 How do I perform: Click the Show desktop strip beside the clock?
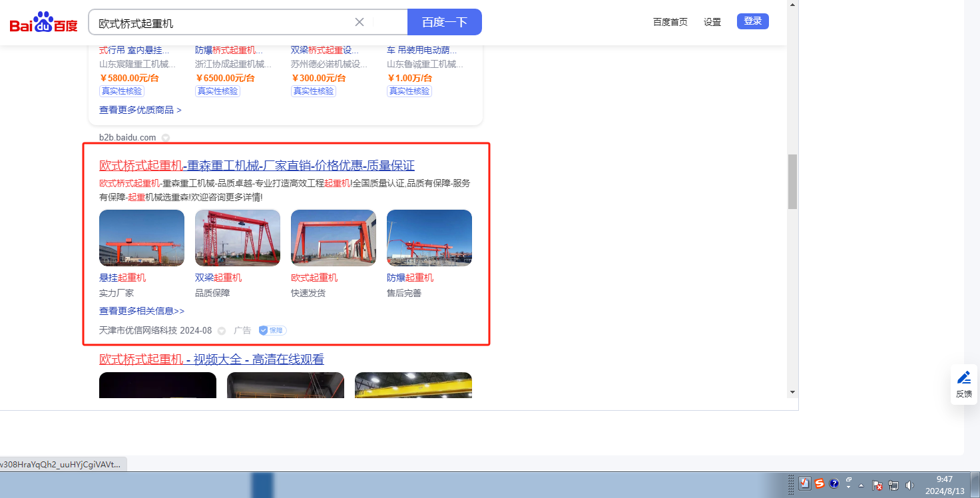tap(976, 485)
